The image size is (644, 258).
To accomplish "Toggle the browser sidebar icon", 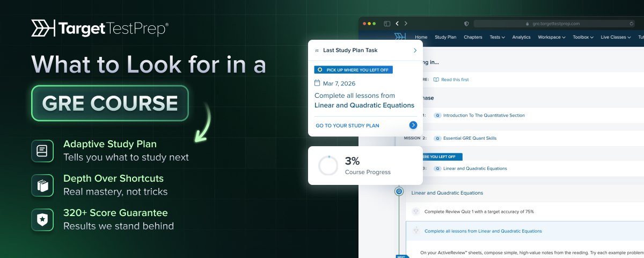I will (x=387, y=24).
